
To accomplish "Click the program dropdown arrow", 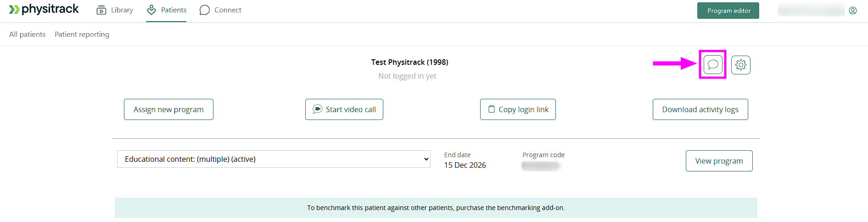I will tap(426, 159).
